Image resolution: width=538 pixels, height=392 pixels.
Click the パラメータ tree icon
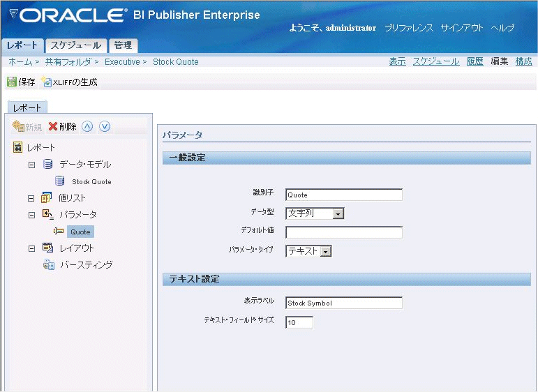[x=47, y=214]
